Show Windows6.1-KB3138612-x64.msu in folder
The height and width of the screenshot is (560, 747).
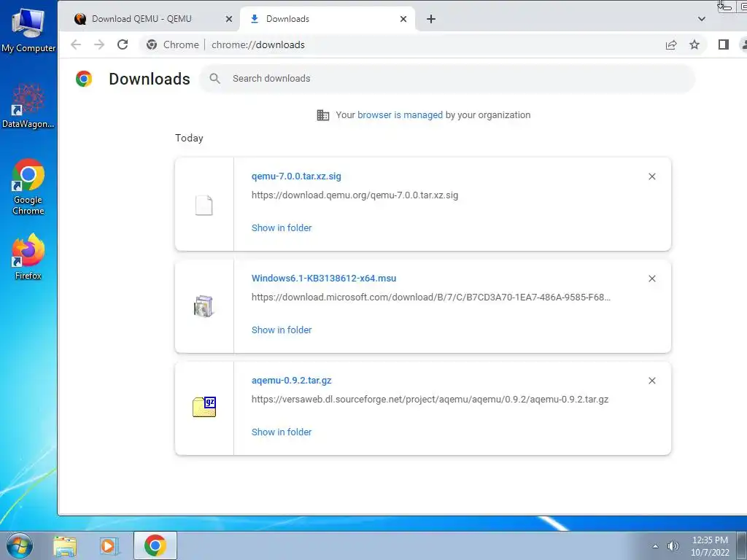tap(282, 330)
